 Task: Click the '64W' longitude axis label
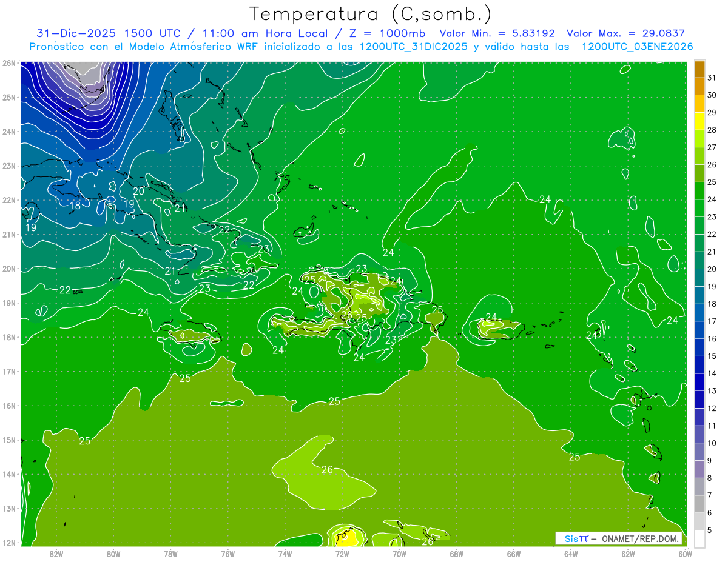click(570, 554)
